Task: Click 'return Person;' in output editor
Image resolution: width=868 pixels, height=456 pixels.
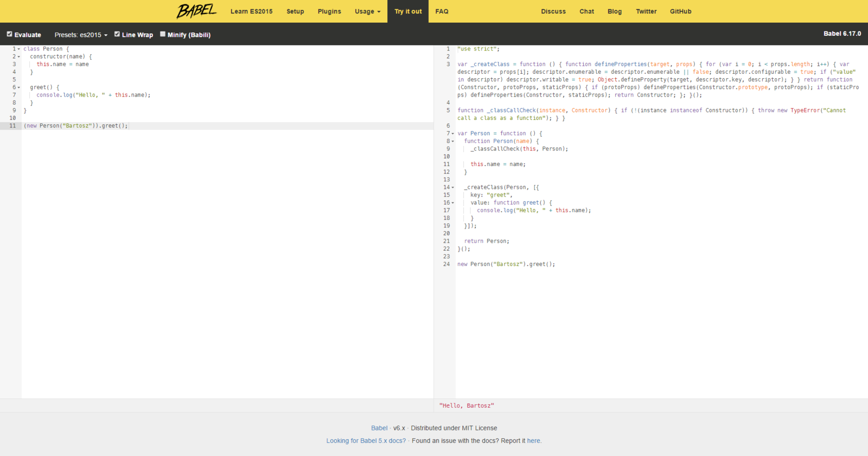Action: pos(487,241)
